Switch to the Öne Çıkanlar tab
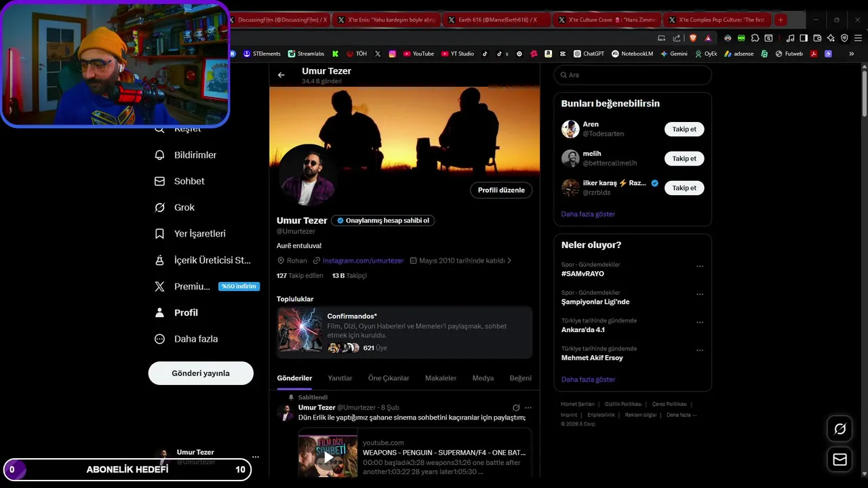 [389, 378]
